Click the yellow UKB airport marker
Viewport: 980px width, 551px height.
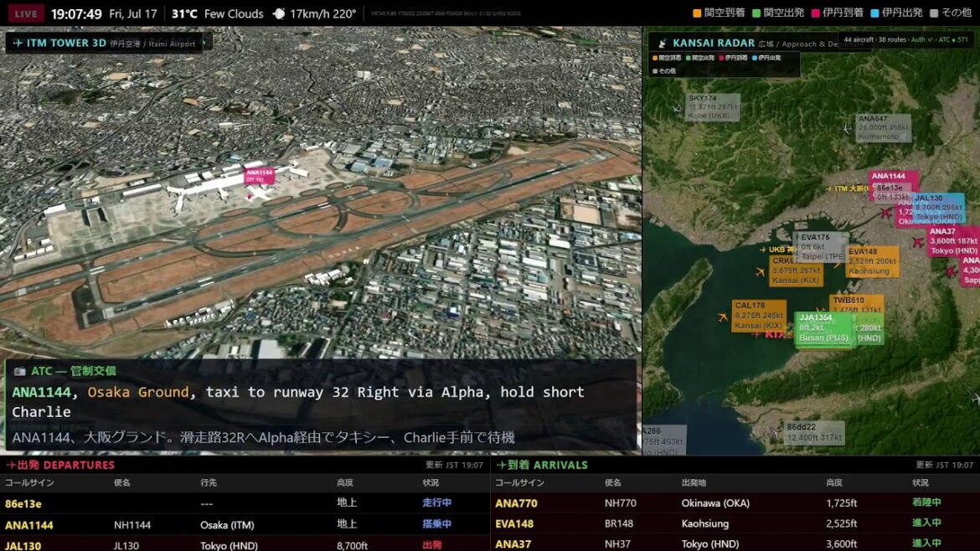coord(776,250)
